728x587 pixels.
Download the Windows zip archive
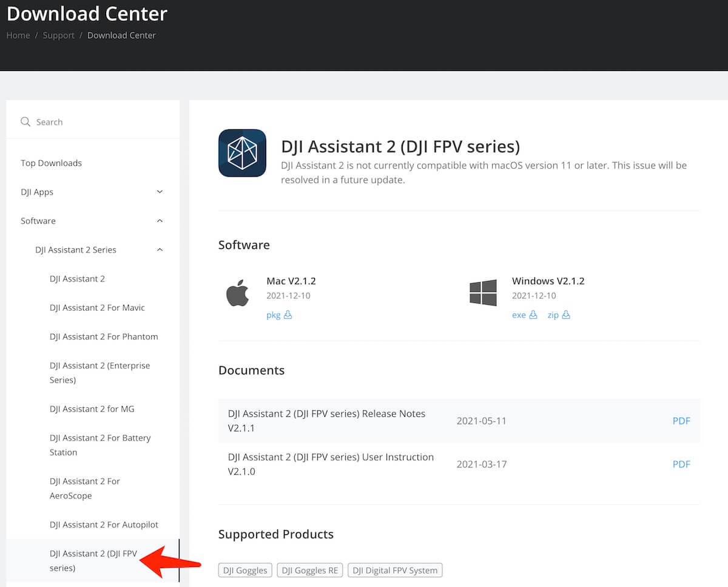pos(558,315)
